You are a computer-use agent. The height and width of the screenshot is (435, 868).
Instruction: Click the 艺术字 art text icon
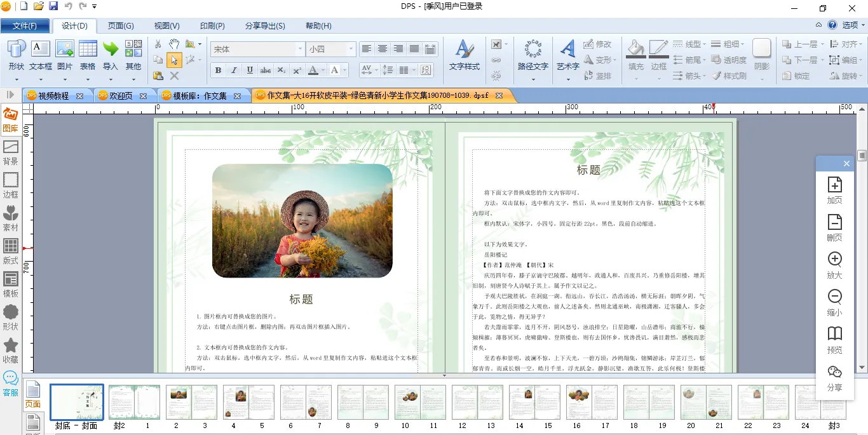[x=567, y=54]
